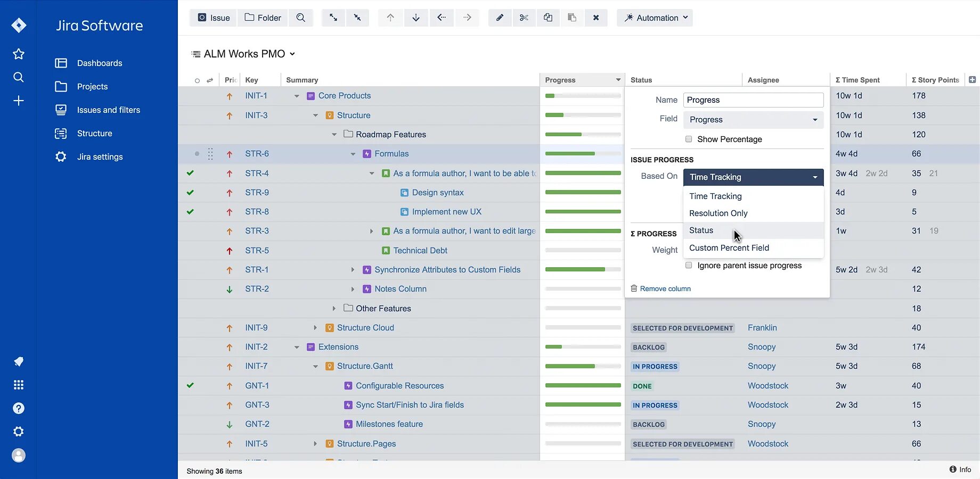The width and height of the screenshot is (980, 479).
Task: Indent item with right arrow icon
Action: click(467, 18)
